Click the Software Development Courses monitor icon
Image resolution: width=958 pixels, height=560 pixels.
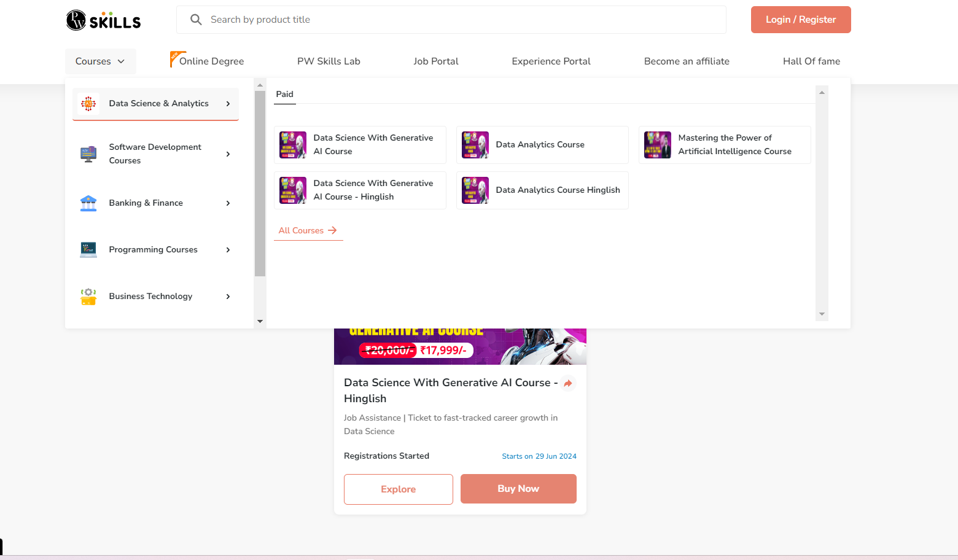(x=88, y=154)
